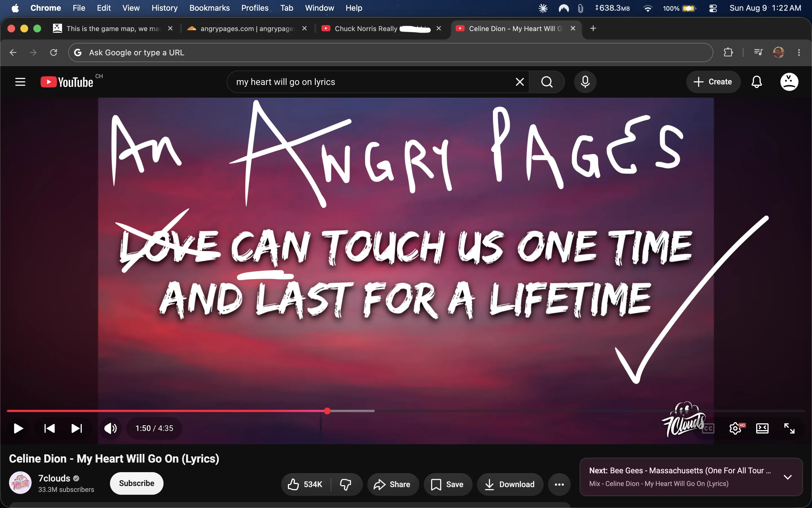Open YouTube notifications bell
The image size is (812, 508).
pyautogui.click(x=757, y=82)
